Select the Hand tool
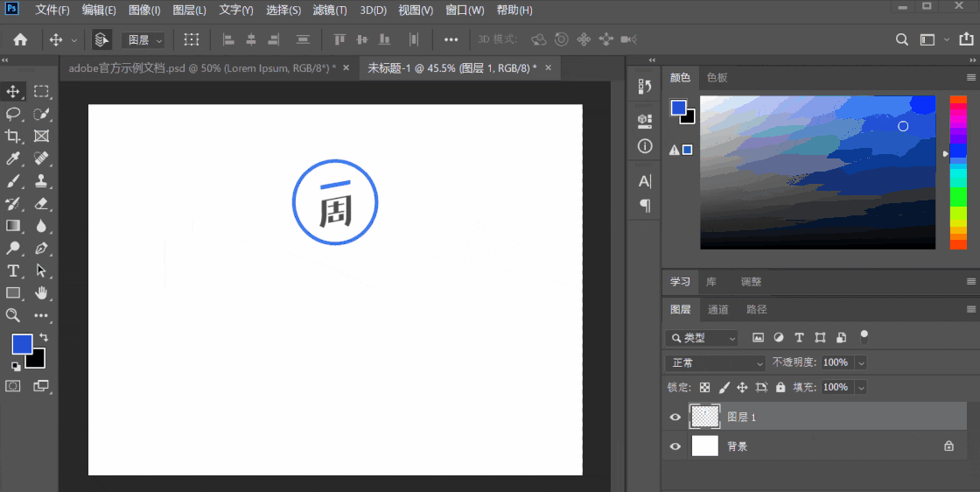 pyautogui.click(x=41, y=292)
